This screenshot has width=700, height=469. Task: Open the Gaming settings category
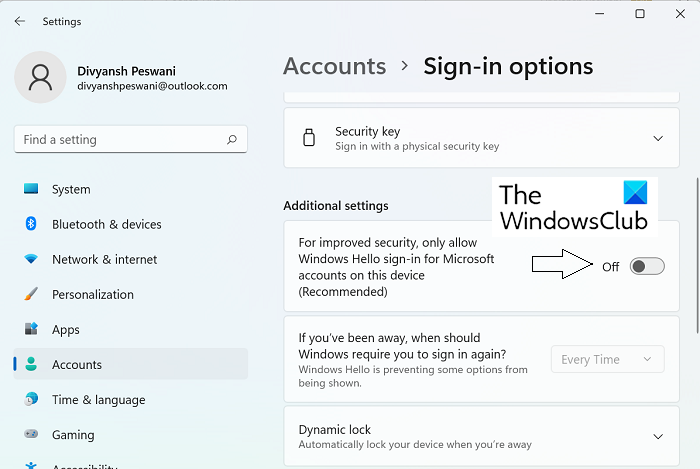tap(73, 435)
